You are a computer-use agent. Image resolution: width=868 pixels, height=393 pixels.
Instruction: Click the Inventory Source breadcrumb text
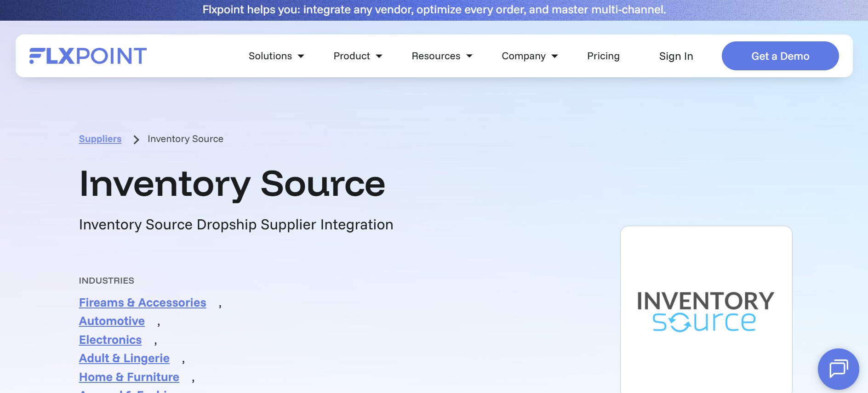click(185, 139)
